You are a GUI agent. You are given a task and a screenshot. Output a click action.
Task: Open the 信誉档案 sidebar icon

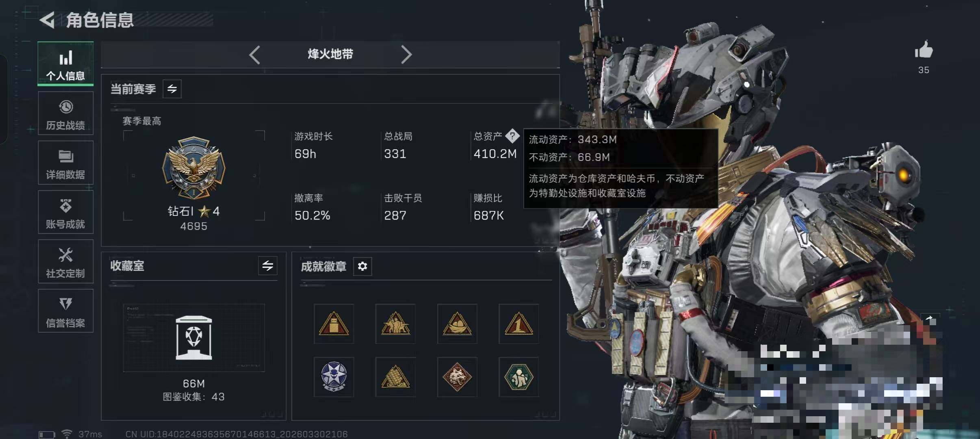pyautogui.click(x=65, y=311)
